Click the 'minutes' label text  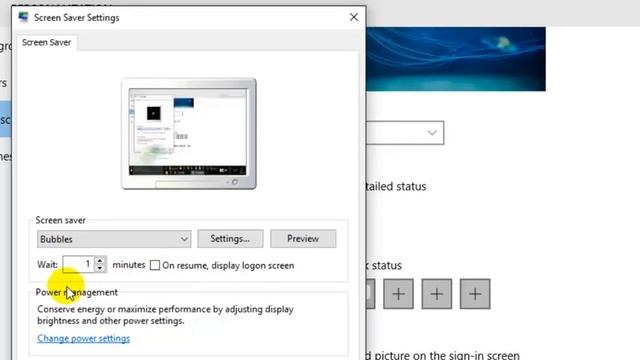129,265
